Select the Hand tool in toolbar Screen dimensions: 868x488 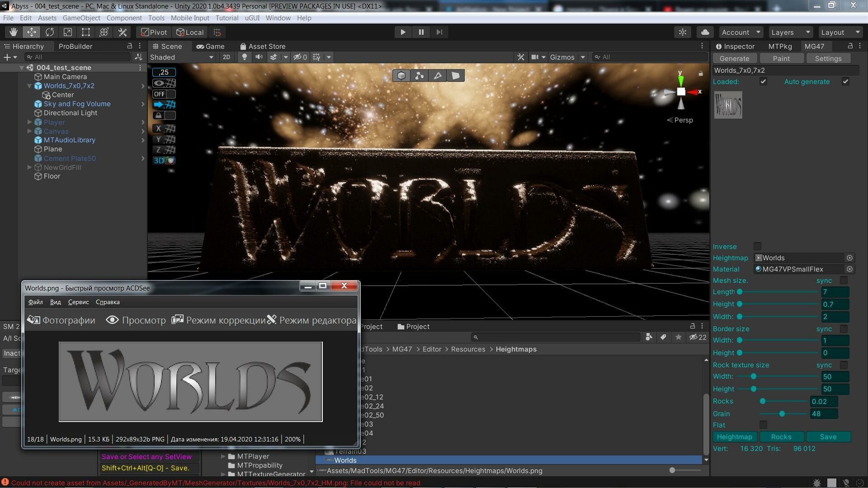pyautogui.click(x=14, y=32)
